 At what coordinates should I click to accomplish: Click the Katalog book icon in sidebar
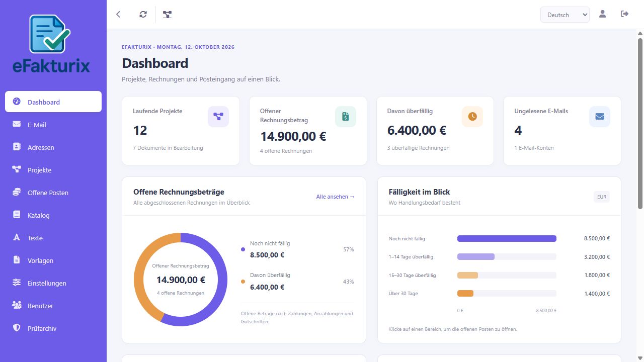coord(17,215)
